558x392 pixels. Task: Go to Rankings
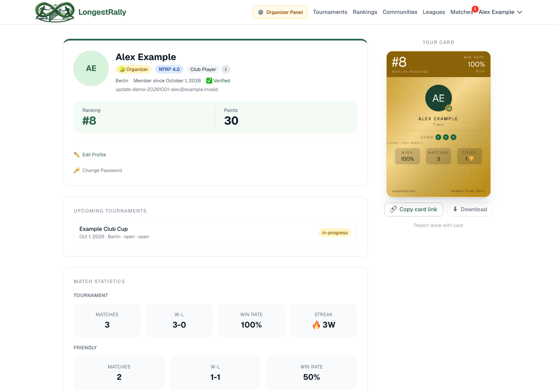365,12
